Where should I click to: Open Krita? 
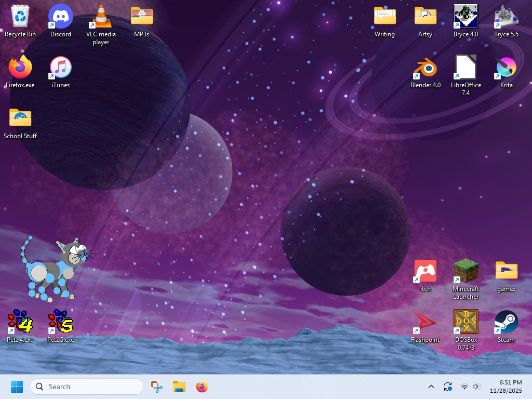pyautogui.click(x=506, y=68)
